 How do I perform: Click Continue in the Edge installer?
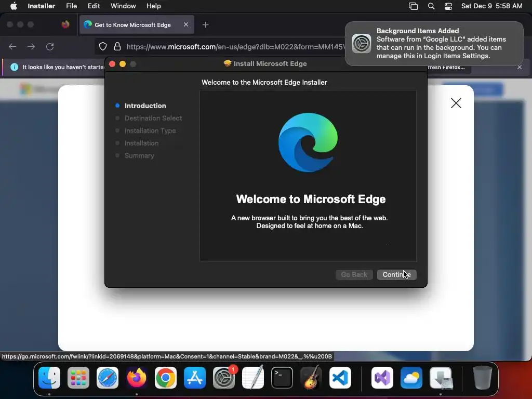(x=396, y=274)
